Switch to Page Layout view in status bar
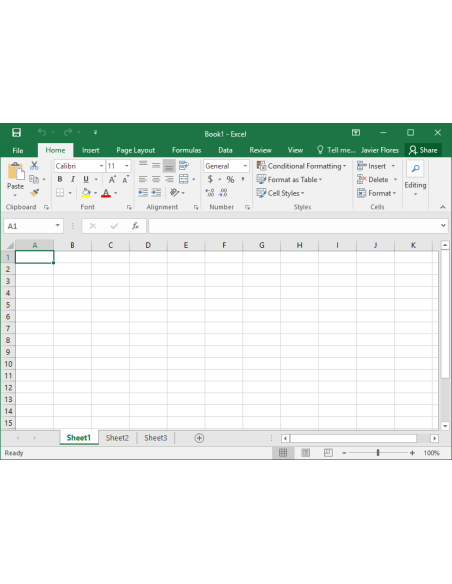This screenshot has height=584, width=452. [x=305, y=453]
